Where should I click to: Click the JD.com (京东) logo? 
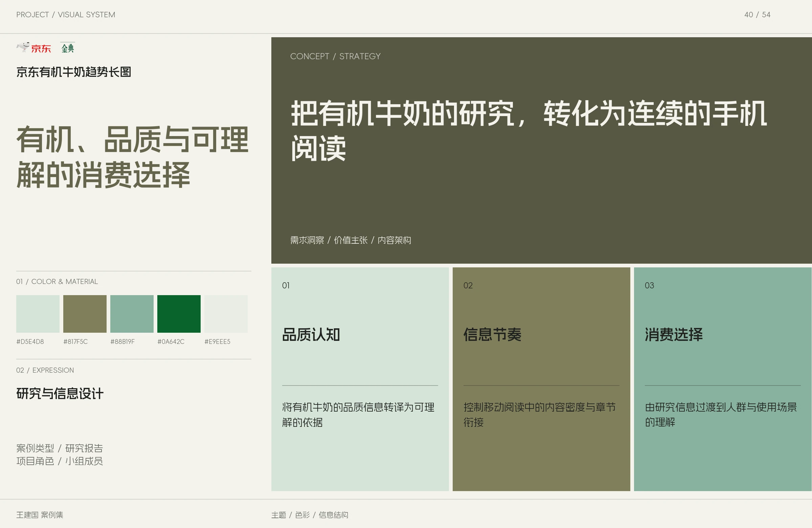(34, 47)
